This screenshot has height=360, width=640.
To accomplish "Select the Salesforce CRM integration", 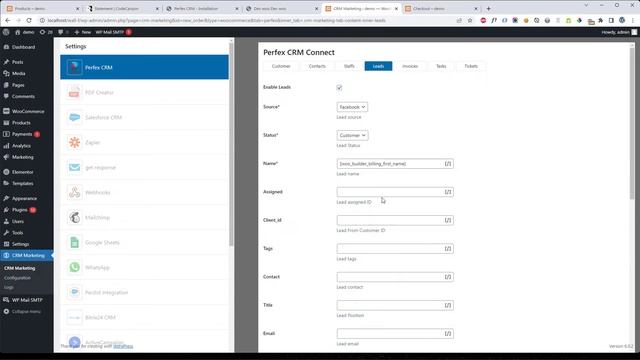I will point(144,118).
